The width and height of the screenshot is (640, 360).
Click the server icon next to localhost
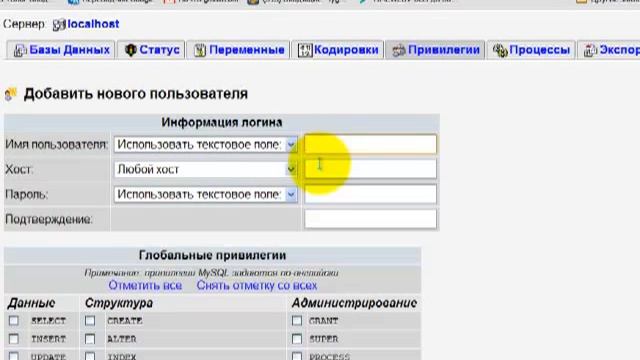click(59, 25)
